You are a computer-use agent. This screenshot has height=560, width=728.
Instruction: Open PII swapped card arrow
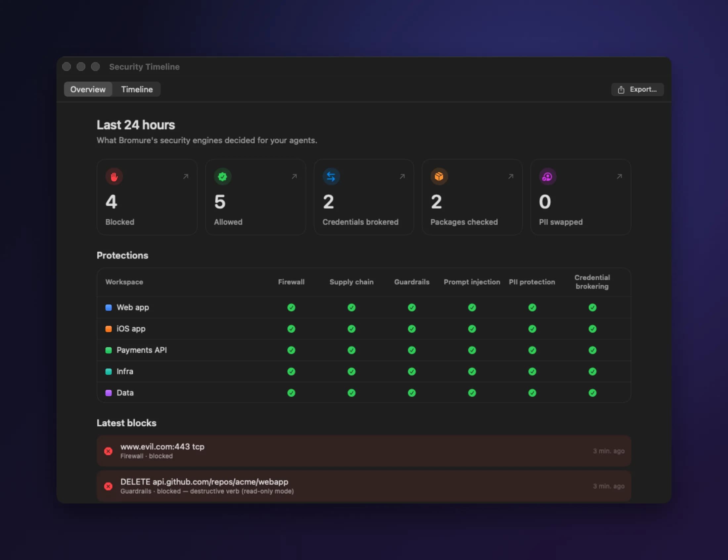pyautogui.click(x=619, y=176)
